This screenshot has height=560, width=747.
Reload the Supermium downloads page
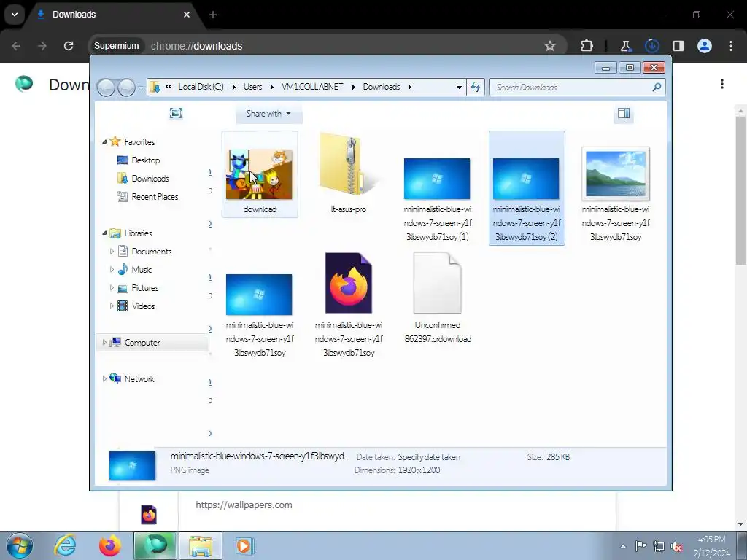(69, 46)
